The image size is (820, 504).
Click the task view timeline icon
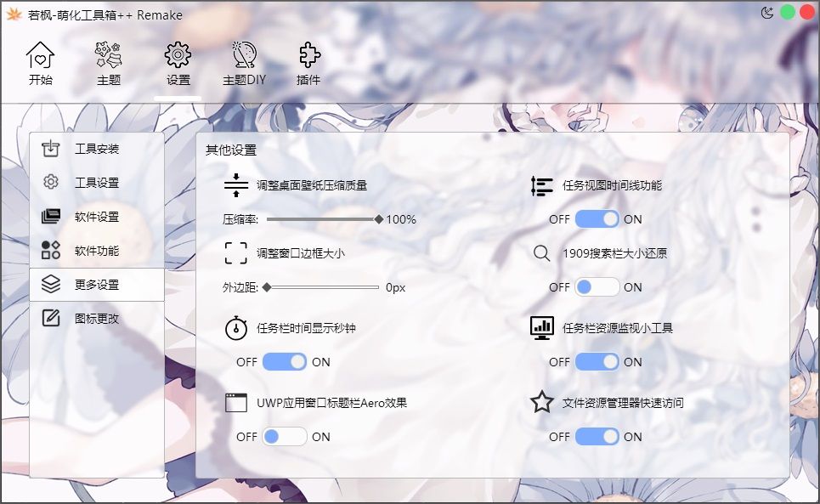tap(542, 185)
